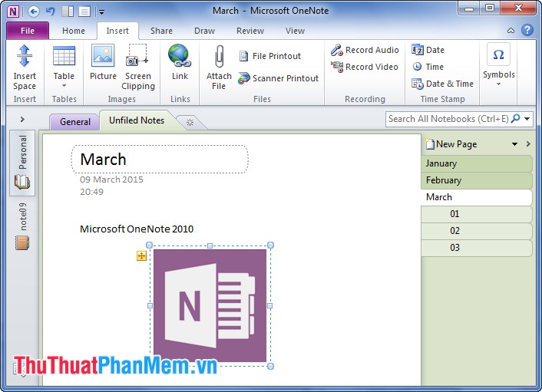This screenshot has height=392, width=542.
Task: Open the February page
Action: (x=477, y=180)
